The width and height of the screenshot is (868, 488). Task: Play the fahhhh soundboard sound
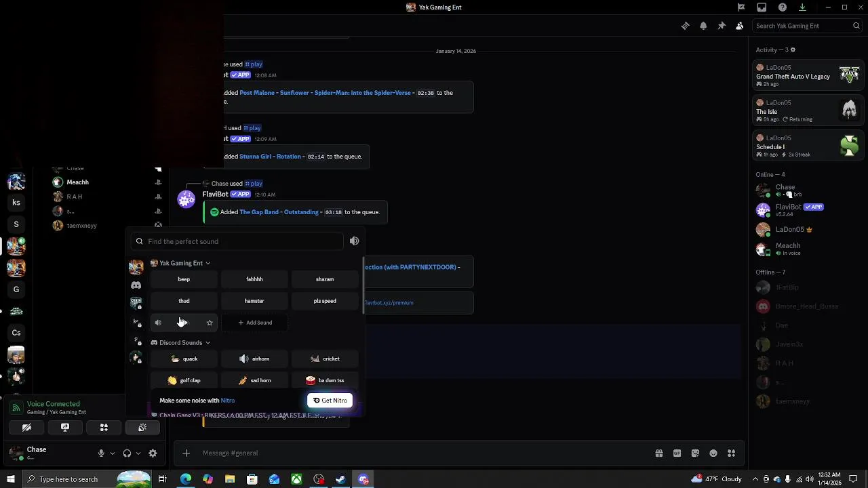pos(254,279)
